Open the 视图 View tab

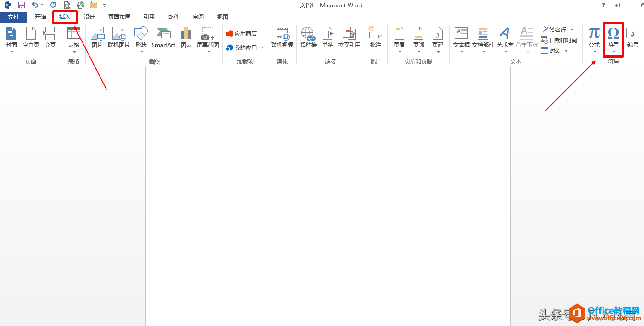point(223,17)
